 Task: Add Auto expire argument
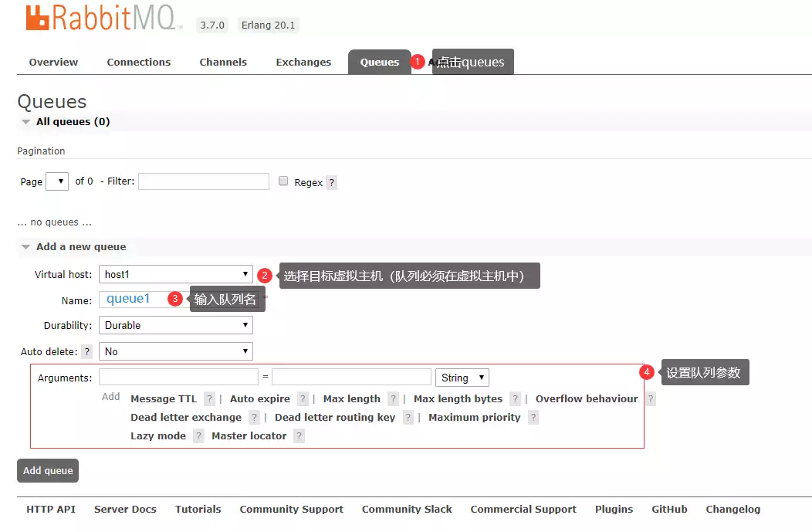(x=260, y=399)
